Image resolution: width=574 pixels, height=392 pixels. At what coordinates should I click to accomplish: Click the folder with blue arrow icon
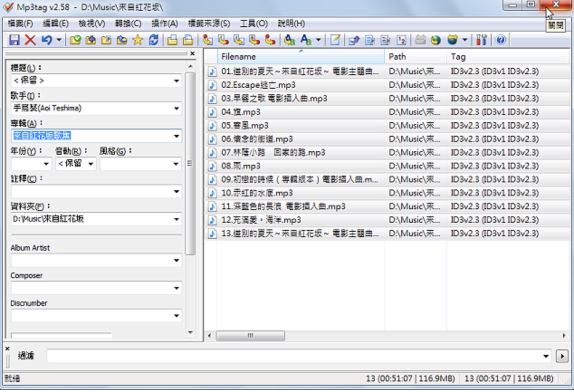click(121, 40)
